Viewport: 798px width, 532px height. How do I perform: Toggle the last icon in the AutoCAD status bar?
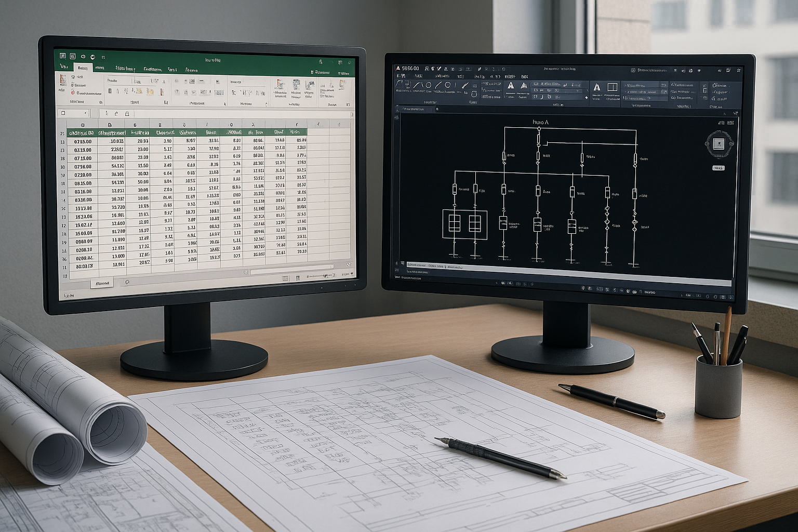point(731,297)
